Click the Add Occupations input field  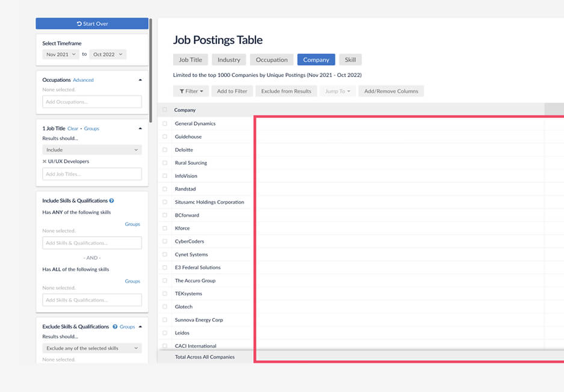coord(92,102)
